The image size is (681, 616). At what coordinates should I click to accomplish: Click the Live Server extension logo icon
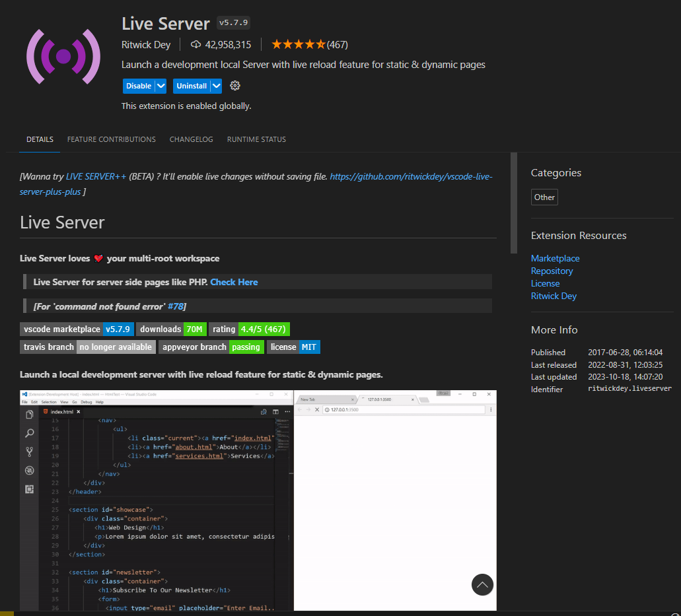click(x=63, y=56)
